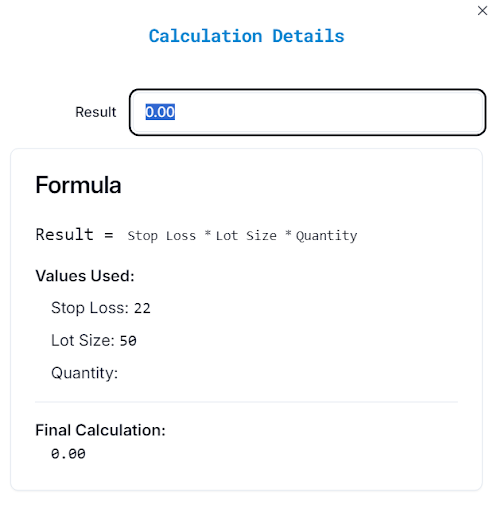Image resolution: width=497 pixels, height=512 pixels.
Task: Select the Lot Size term in formula
Action: tap(246, 236)
